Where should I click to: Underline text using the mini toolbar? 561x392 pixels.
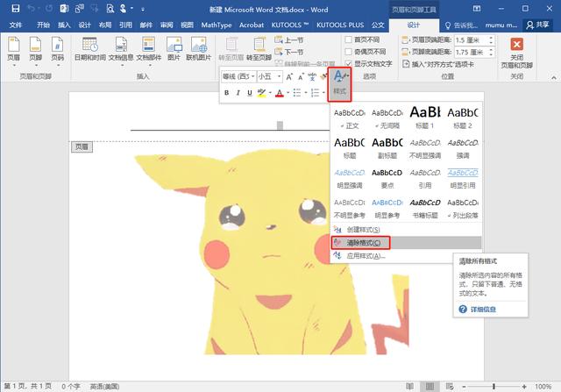tap(250, 93)
